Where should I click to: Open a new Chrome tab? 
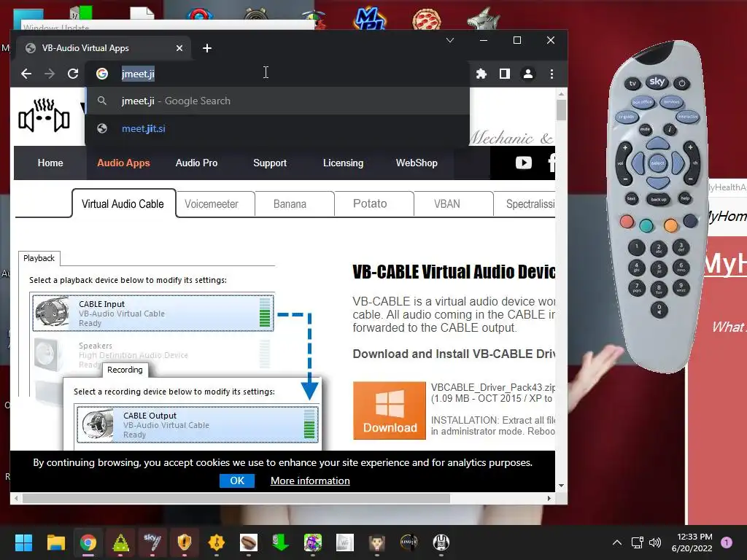coord(206,48)
